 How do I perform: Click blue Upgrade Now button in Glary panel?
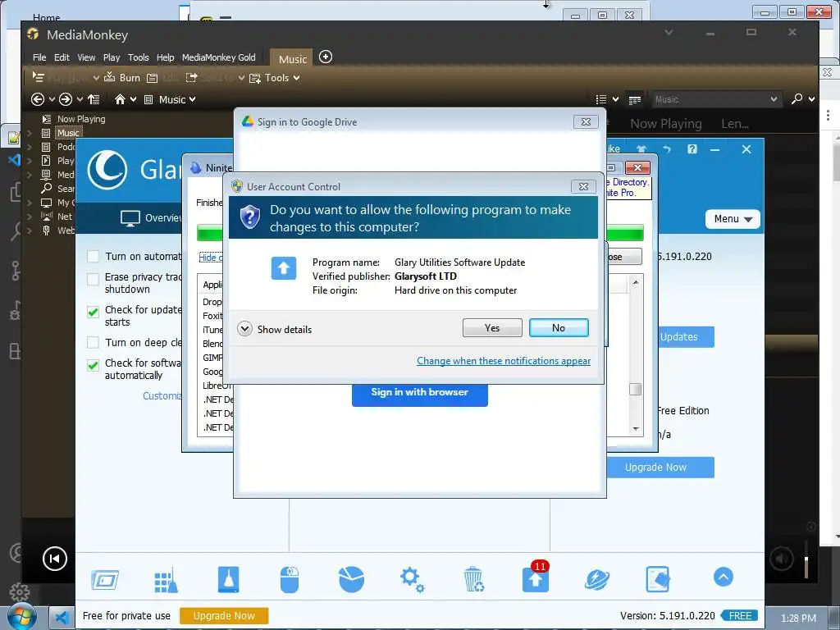(660, 467)
